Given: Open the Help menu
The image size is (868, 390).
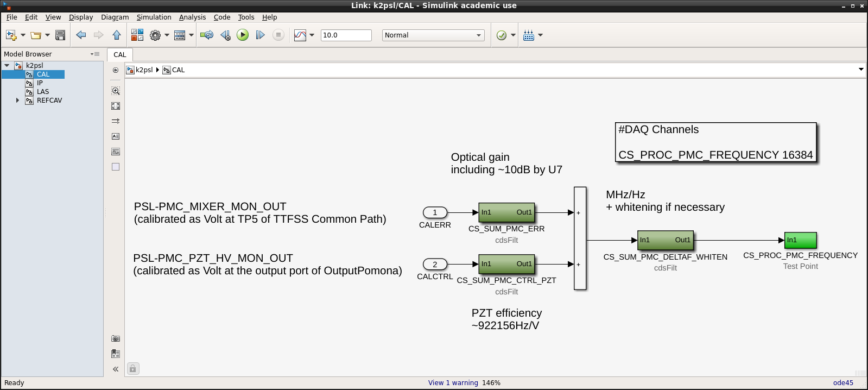Looking at the screenshot, I should click(x=270, y=17).
